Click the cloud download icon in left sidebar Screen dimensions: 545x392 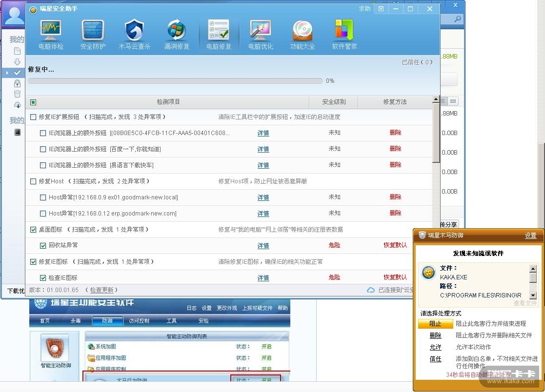[17, 104]
